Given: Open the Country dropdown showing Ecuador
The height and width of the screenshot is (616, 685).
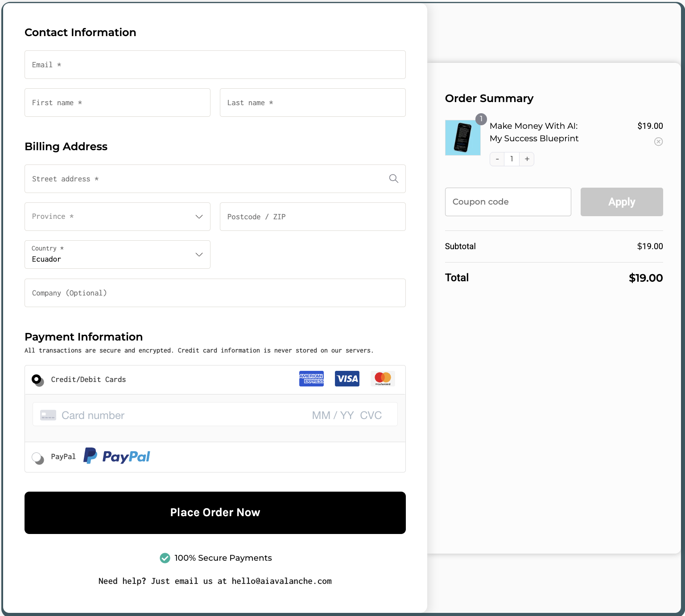Looking at the screenshot, I should [117, 255].
